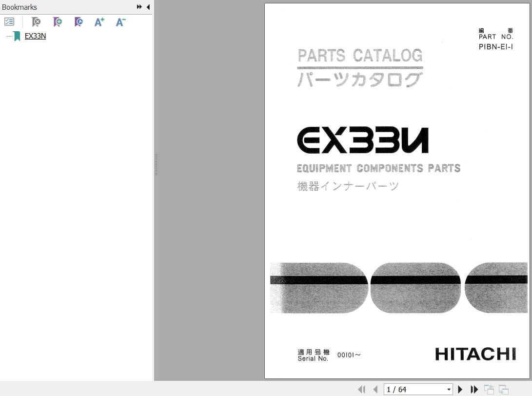Screen dimensions: 532x396
Task: Click the add new bookmark icon
Action: 58,22
